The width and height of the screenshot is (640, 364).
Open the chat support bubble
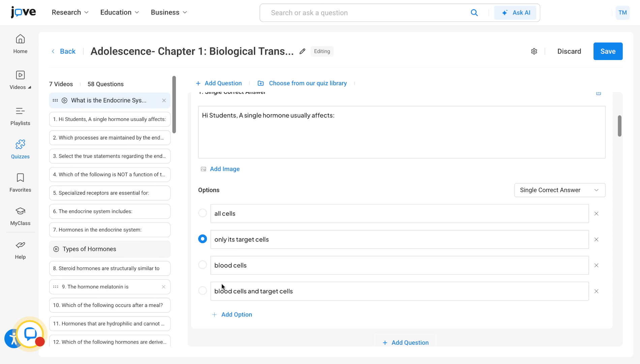[x=30, y=334]
